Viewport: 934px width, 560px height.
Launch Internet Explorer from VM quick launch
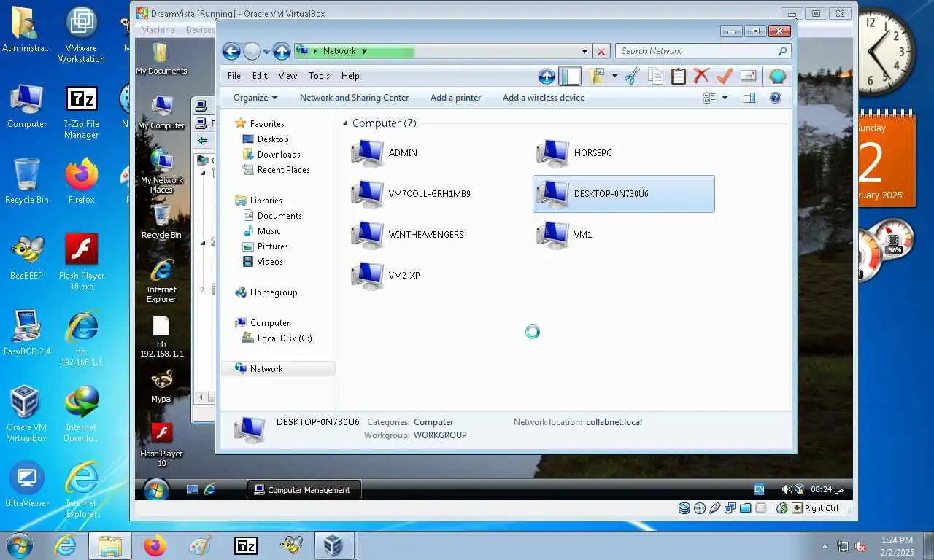[x=210, y=490]
